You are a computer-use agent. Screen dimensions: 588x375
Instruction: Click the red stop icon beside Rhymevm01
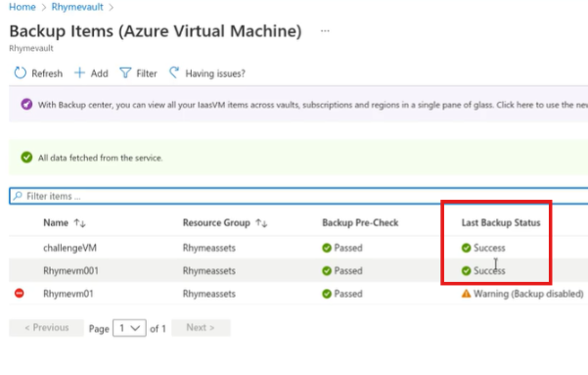[x=20, y=293]
